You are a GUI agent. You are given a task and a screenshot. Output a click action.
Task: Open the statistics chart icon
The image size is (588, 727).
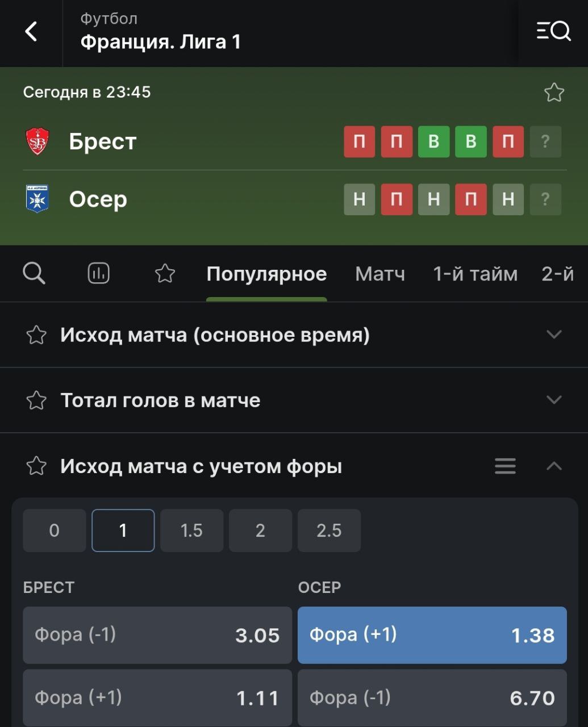tap(99, 273)
